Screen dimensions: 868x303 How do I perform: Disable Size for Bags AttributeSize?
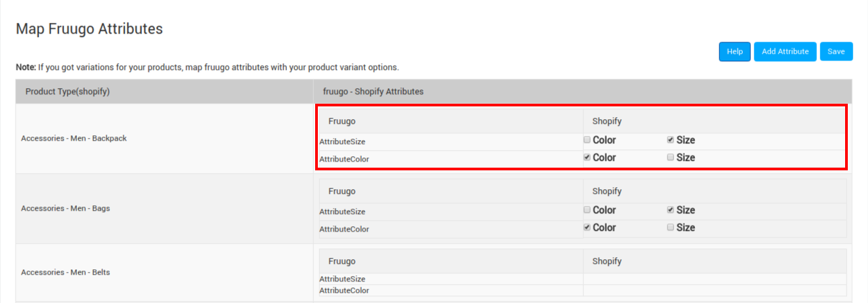[x=671, y=210]
